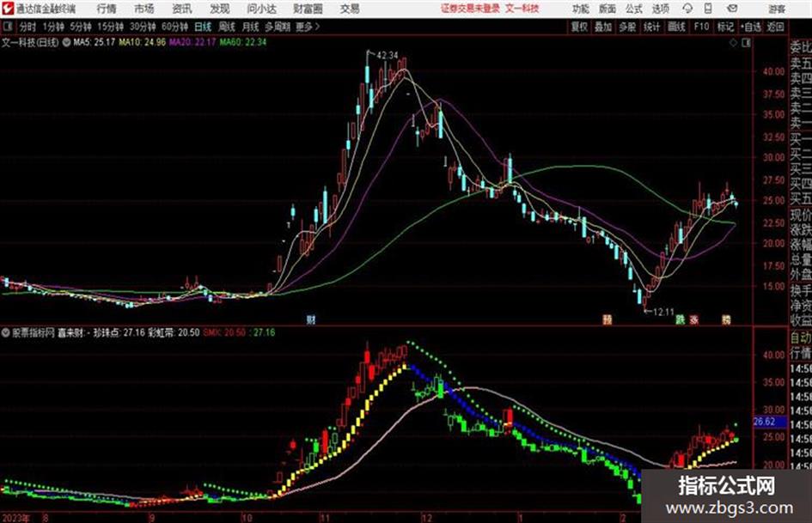The width and height of the screenshot is (812, 523).
Task: Click the diamond icon at chart top right
Action: tap(733, 43)
